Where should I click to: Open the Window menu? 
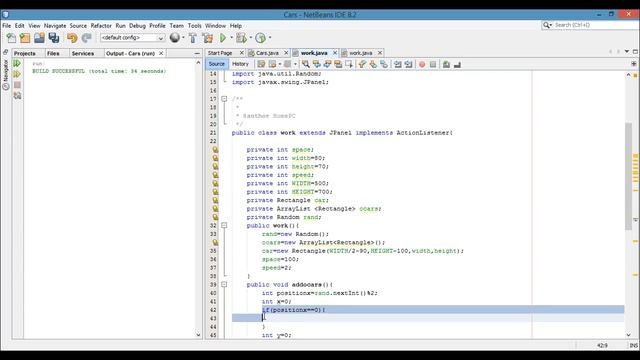click(x=215, y=26)
